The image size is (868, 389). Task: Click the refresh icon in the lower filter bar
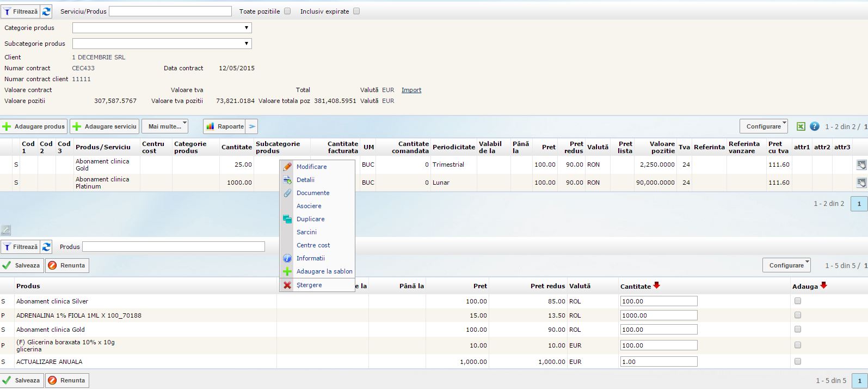[x=47, y=247]
